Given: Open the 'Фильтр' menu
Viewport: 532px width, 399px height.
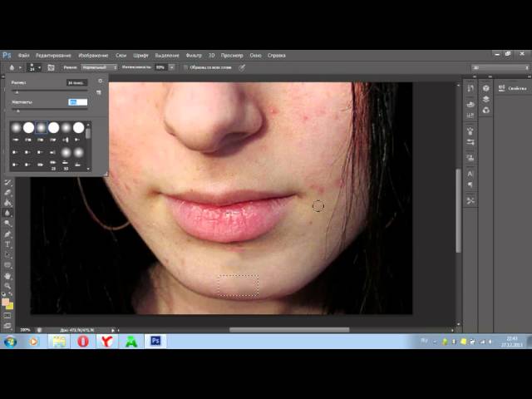Looking at the screenshot, I should (194, 56).
